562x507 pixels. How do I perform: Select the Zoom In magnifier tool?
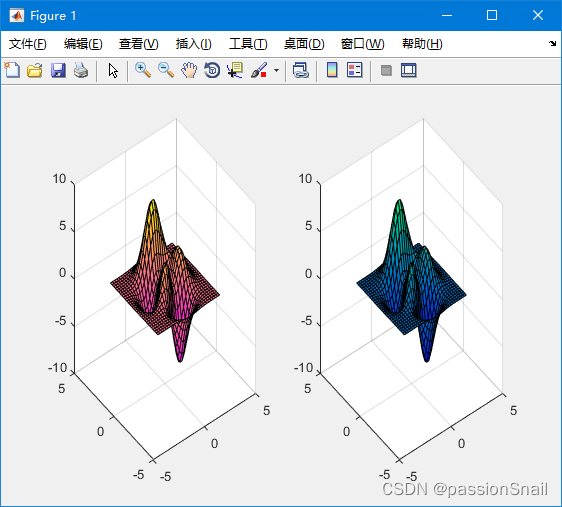pyautogui.click(x=143, y=70)
